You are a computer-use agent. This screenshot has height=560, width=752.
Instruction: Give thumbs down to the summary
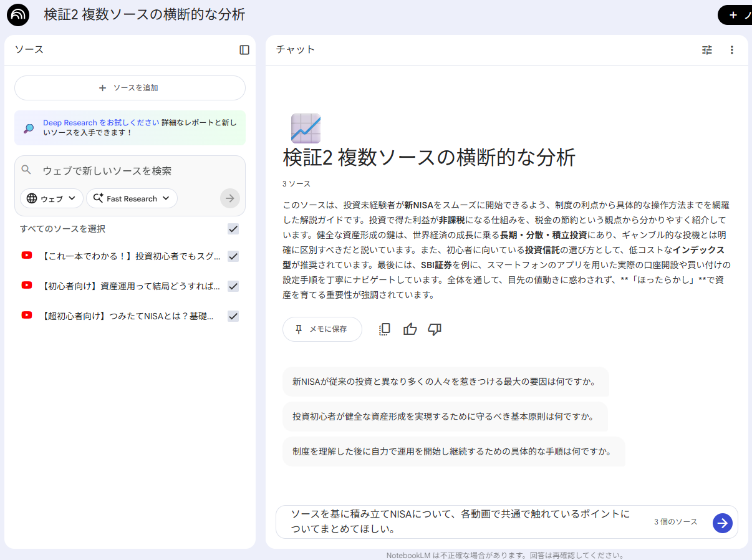coord(435,329)
